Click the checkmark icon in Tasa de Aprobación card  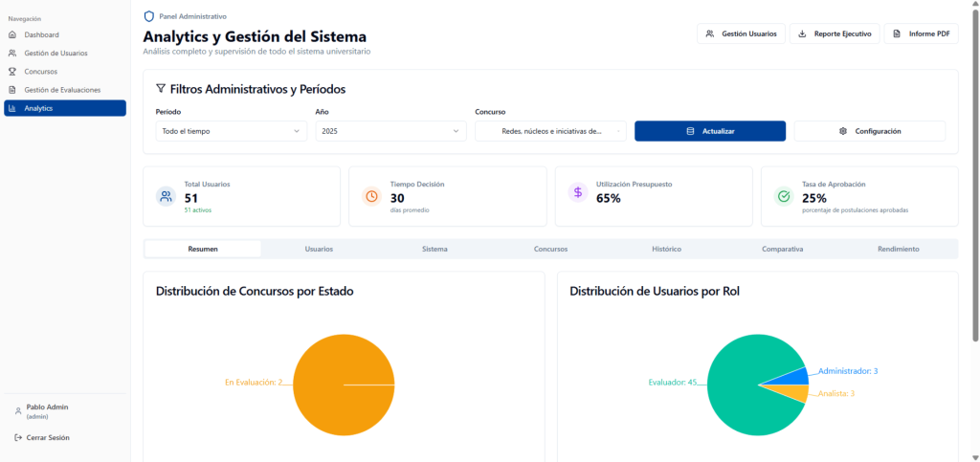click(784, 196)
